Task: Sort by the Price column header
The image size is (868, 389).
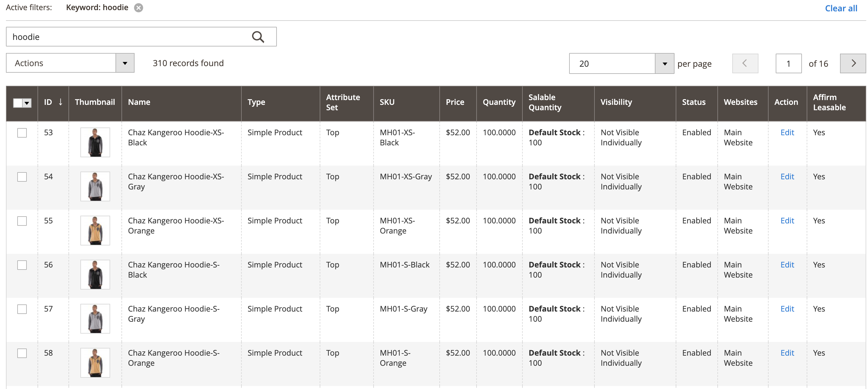Action: pos(455,102)
